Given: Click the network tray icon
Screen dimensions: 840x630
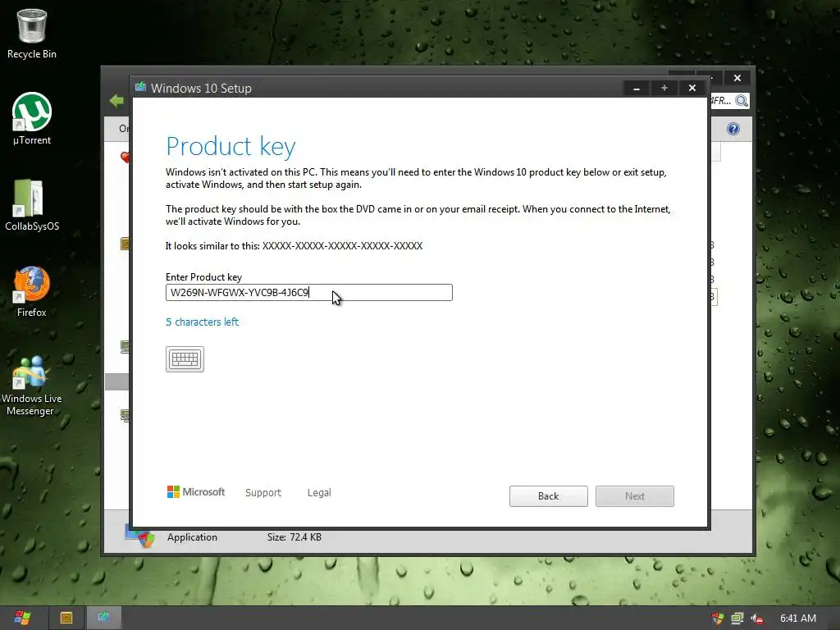Looking at the screenshot, I should pyautogui.click(x=737, y=619).
